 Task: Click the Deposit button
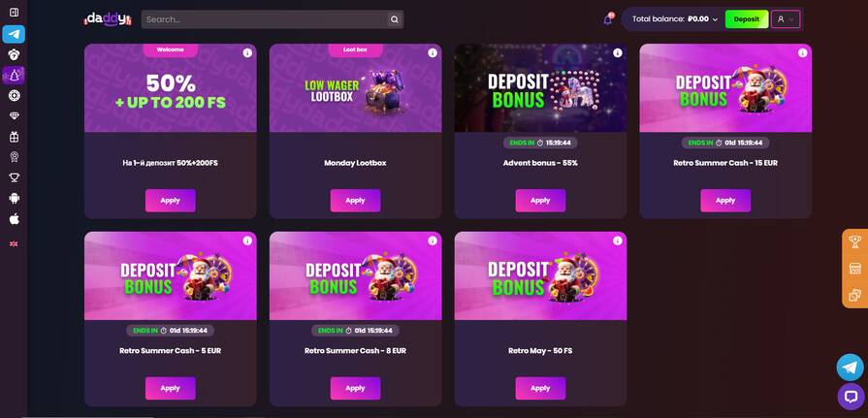tap(746, 18)
